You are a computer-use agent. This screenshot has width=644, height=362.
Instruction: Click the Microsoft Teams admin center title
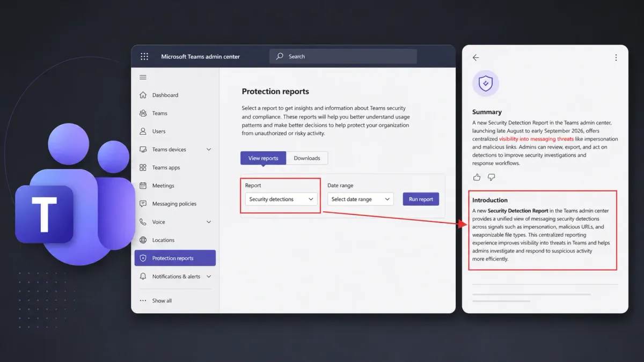(x=201, y=56)
